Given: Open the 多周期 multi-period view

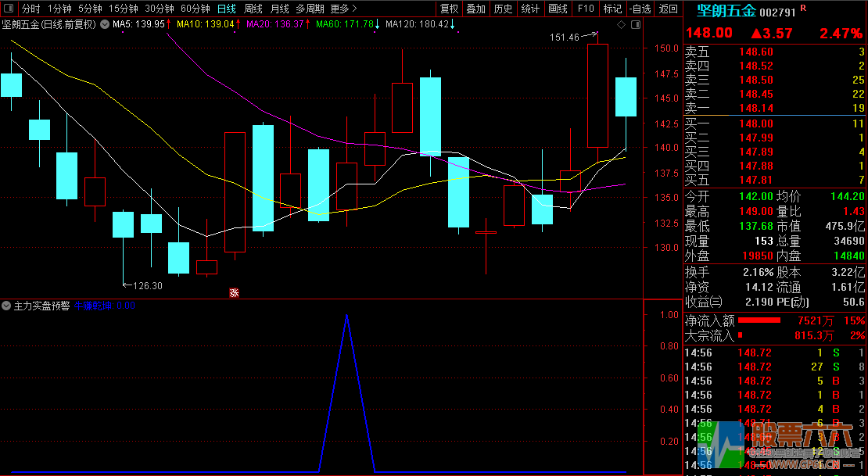Looking at the screenshot, I should 310,9.
